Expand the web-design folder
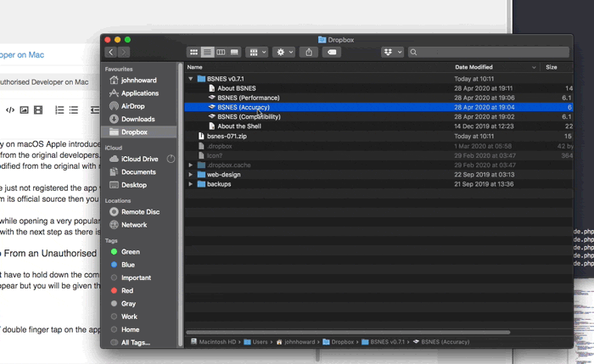 point(191,175)
